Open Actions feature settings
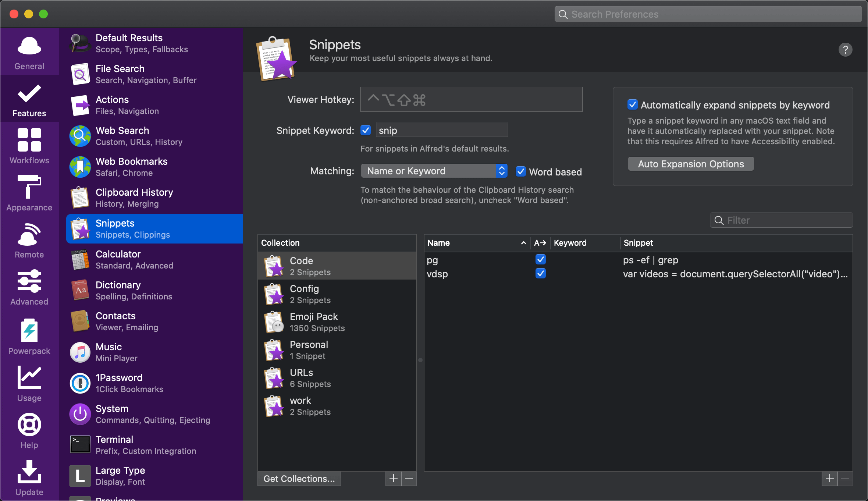The width and height of the screenshot is (868, 501). coord(154,105)
